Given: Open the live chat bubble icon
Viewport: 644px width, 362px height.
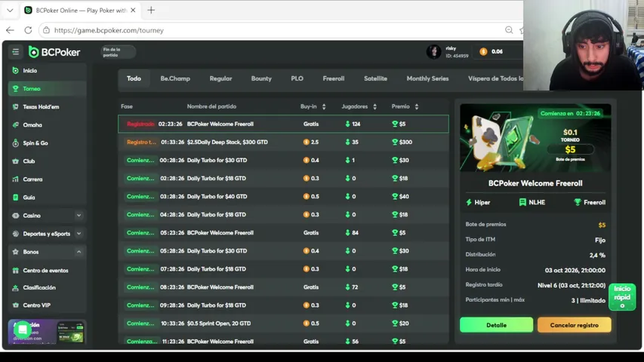Looking at the screenshot, I should pyautogui.click(x=22, y=330).
